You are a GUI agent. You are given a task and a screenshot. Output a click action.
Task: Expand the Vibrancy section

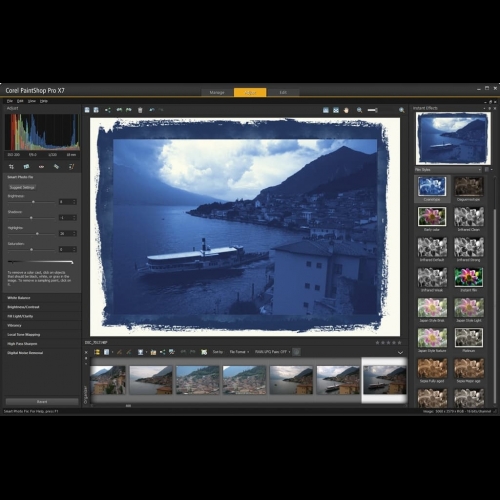pos(42,325)
